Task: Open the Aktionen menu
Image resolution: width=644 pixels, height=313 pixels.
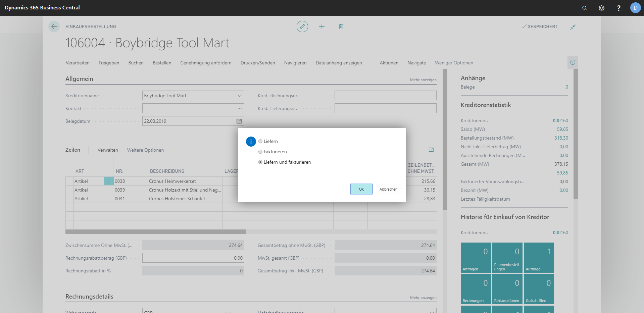Action: 389,63
